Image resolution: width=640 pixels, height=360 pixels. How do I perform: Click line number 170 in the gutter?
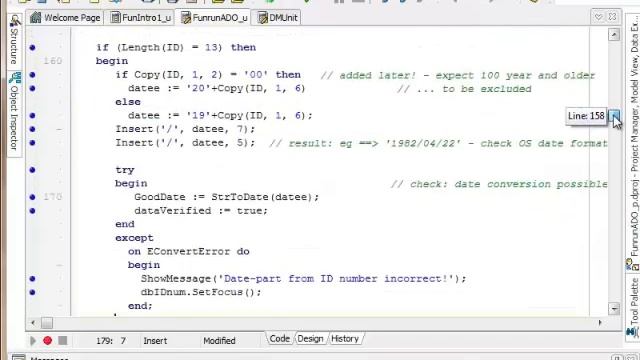[53, 197]
